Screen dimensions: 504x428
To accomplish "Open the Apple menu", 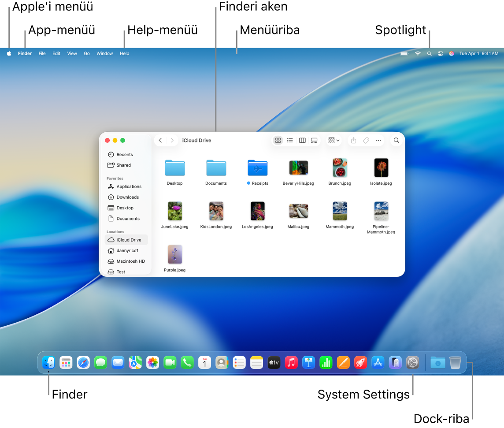I will pyautogui.click(x=9, y=53).
